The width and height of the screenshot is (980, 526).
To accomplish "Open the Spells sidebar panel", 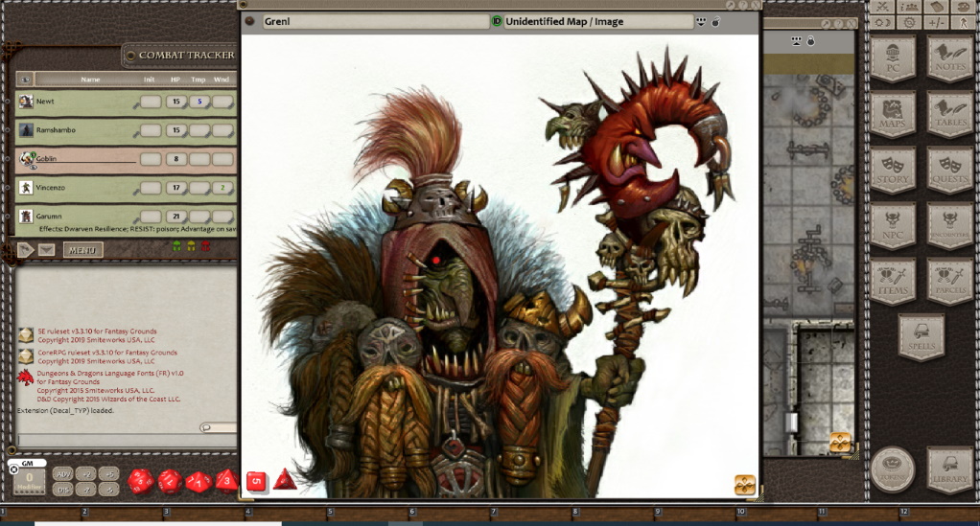I will point(922,337).
